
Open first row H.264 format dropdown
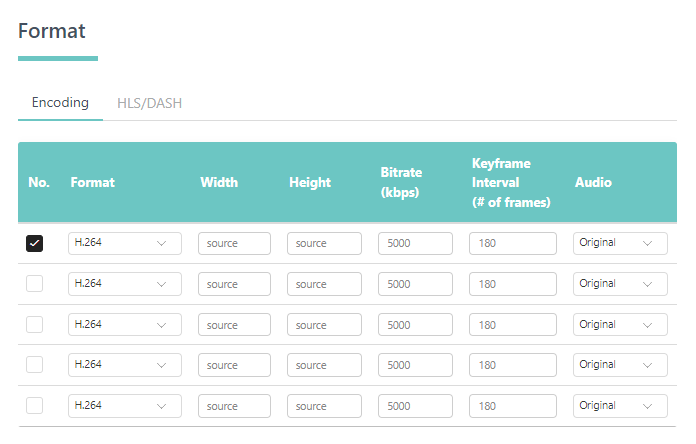point(125,243)
